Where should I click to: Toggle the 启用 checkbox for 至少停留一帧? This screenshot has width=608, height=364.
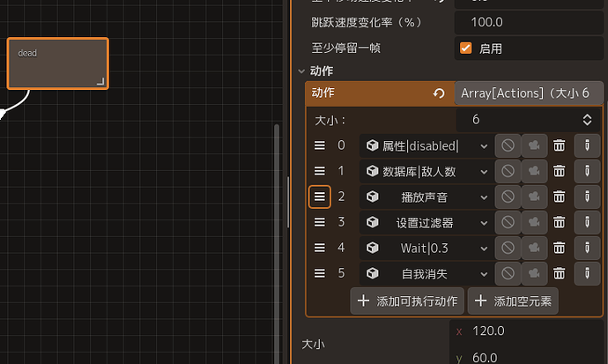click(466, 48)
